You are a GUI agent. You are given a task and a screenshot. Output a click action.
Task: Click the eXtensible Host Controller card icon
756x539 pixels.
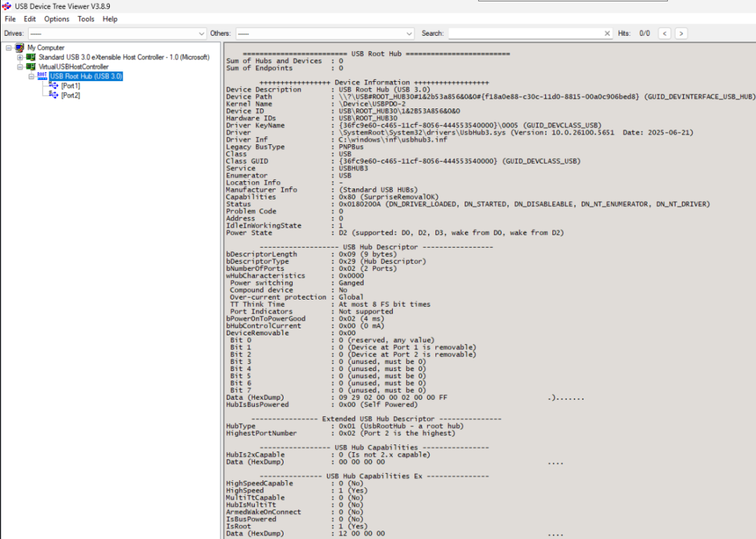(x=31, y=57)
